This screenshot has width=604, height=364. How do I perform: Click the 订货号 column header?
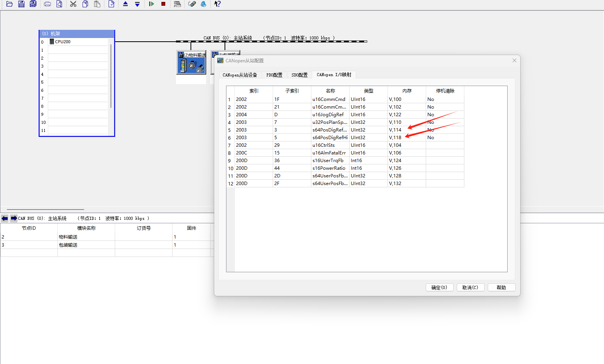(x=144, y=228)
